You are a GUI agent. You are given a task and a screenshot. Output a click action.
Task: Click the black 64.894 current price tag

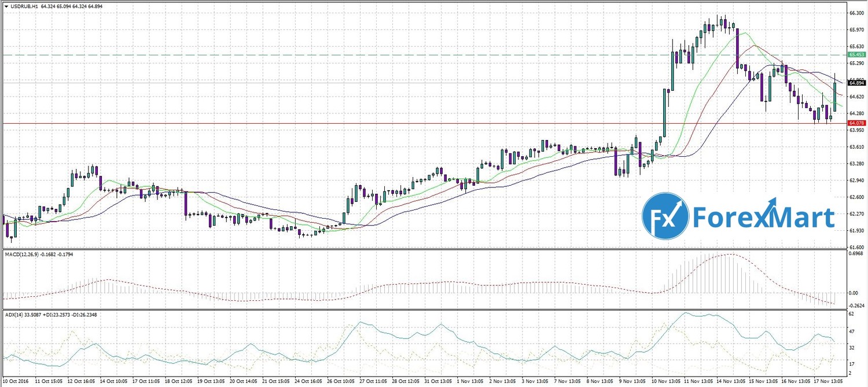click(856, 83)
